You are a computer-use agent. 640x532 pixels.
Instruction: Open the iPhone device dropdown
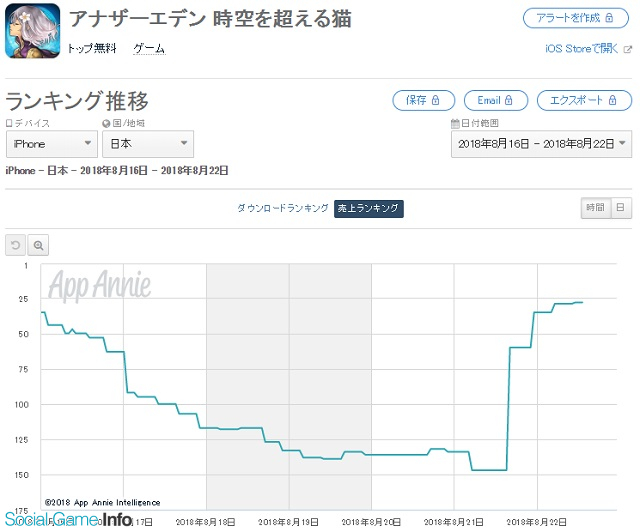click(52, 144)
